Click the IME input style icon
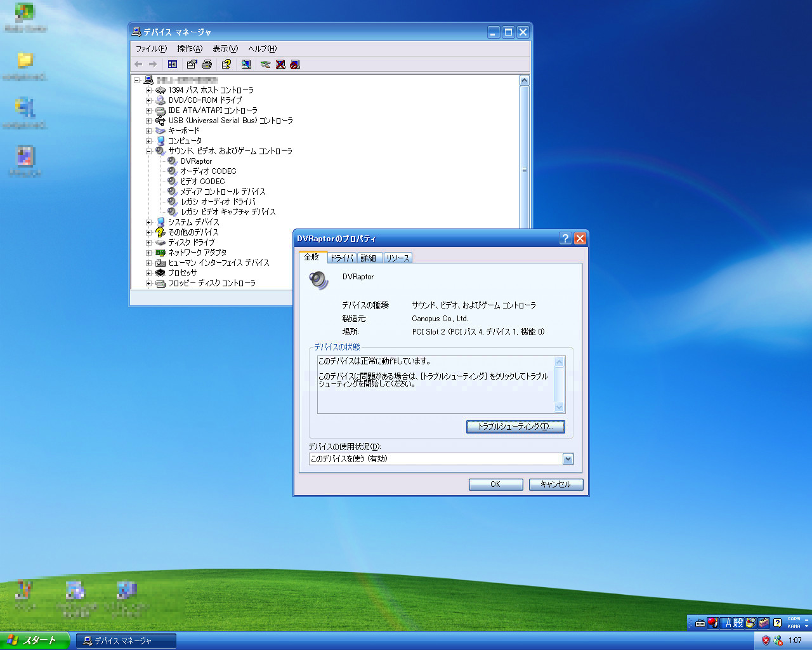 [713, 623]
